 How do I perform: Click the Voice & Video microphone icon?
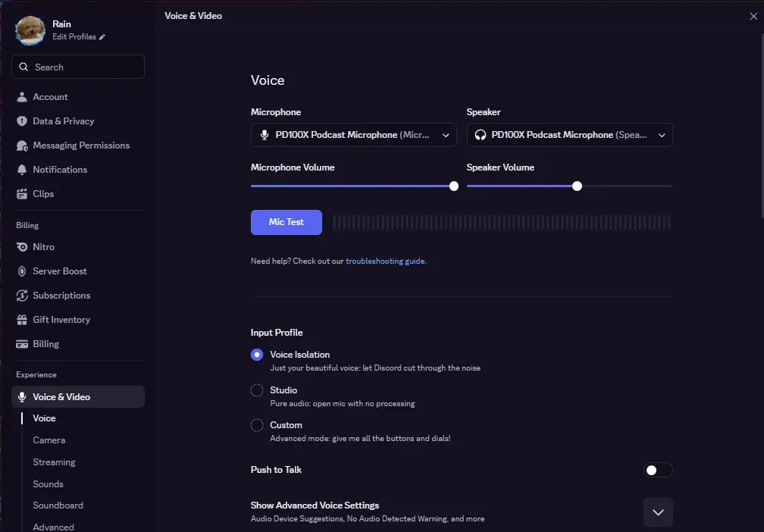21,397
